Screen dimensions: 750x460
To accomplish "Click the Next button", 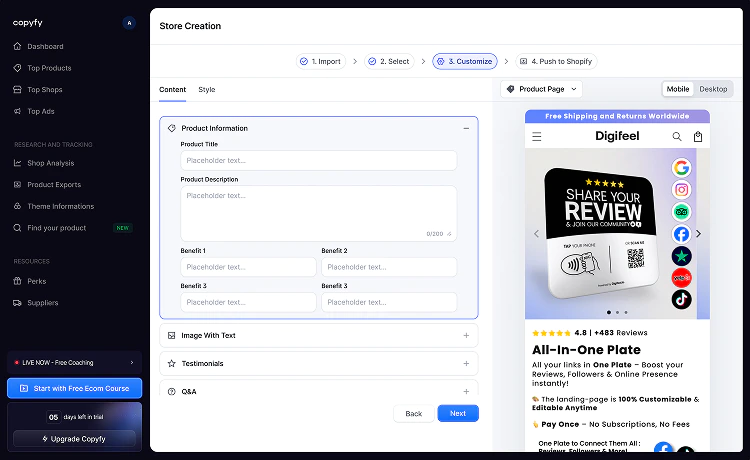I will click(458, 413).
